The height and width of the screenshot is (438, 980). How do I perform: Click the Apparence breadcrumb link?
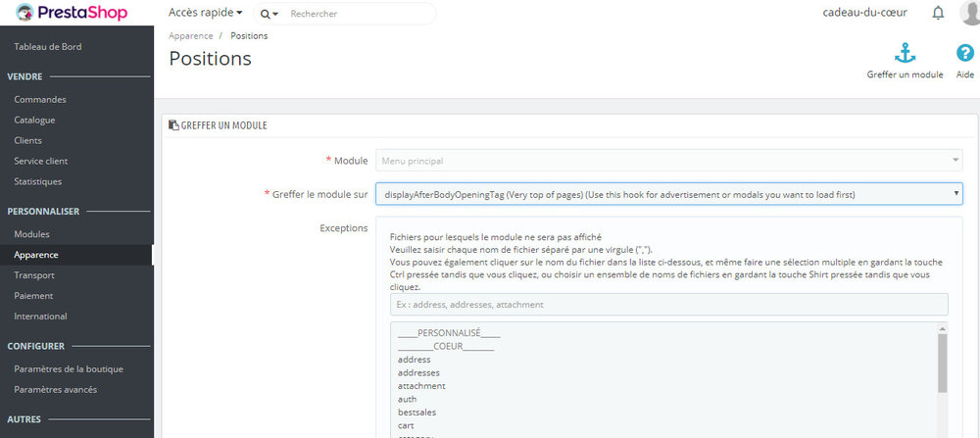pyautogui.click(x=191, y=36)
